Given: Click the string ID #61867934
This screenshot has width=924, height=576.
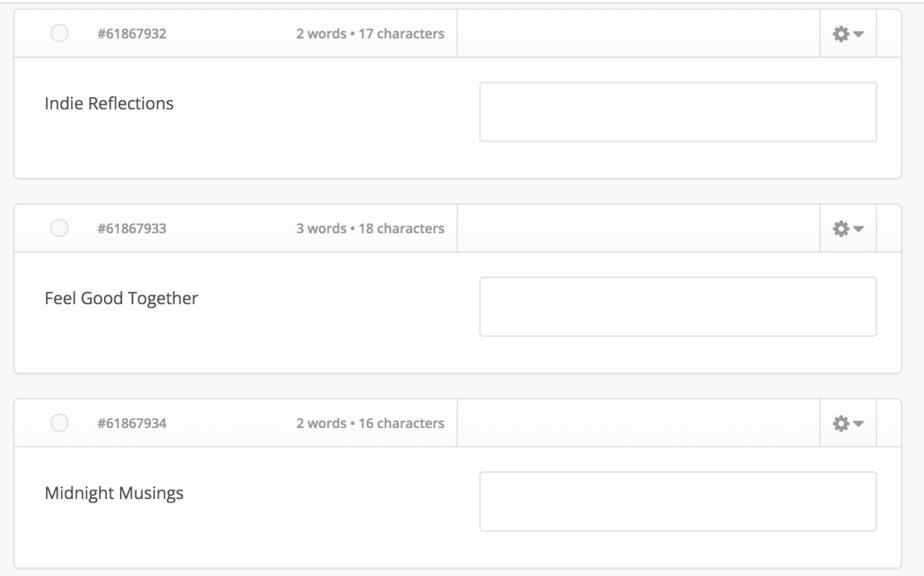Looking at the screenshot, I should (132, 424).
